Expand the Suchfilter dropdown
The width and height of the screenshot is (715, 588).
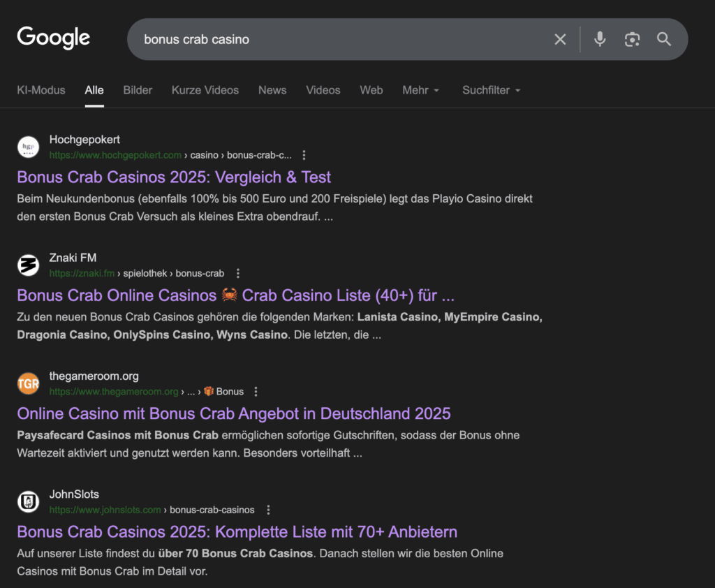coord(491,90)
